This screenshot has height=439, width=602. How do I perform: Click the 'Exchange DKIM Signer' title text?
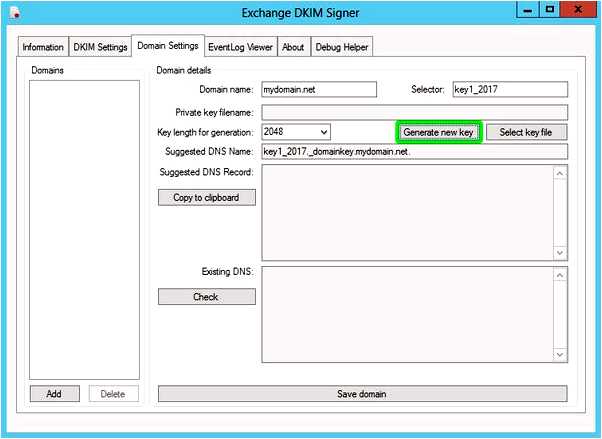(x=301, y=13)
